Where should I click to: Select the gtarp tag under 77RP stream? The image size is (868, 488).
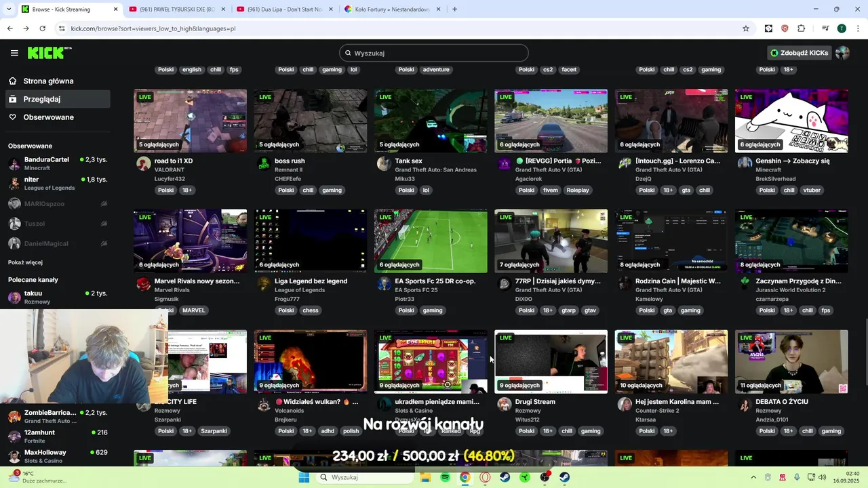pos(568,310)
